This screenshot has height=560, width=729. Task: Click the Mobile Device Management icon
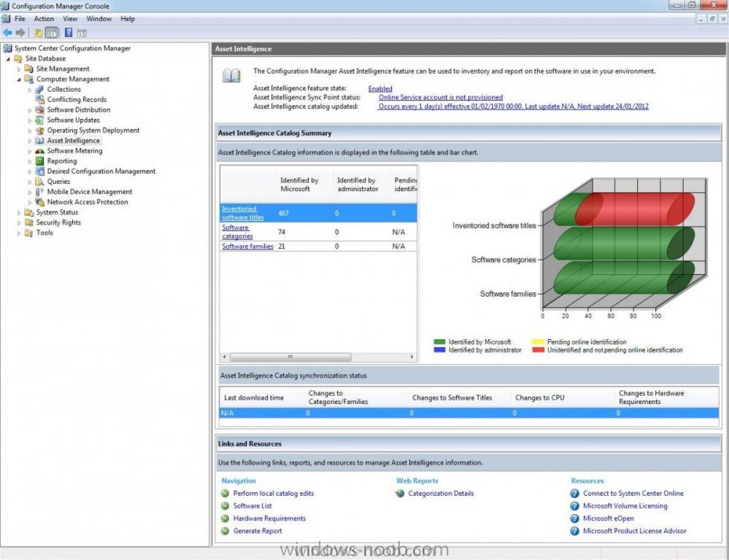coord(40,192)
